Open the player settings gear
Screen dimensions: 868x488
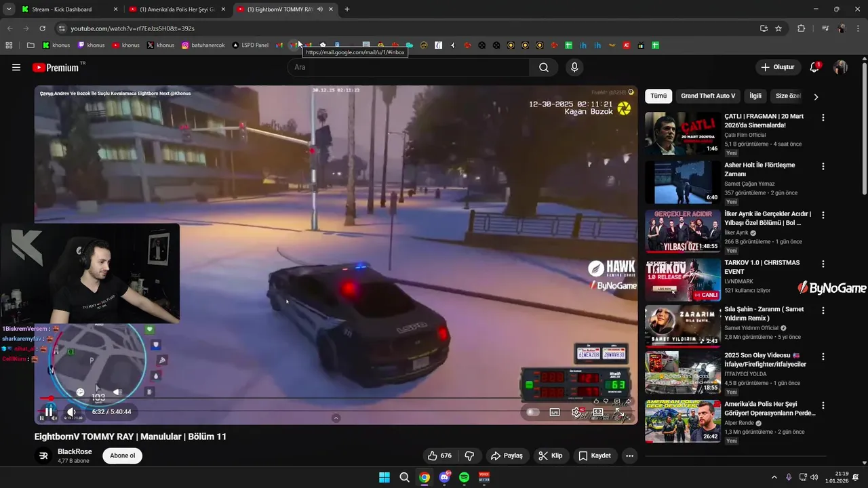click(576, 411)
